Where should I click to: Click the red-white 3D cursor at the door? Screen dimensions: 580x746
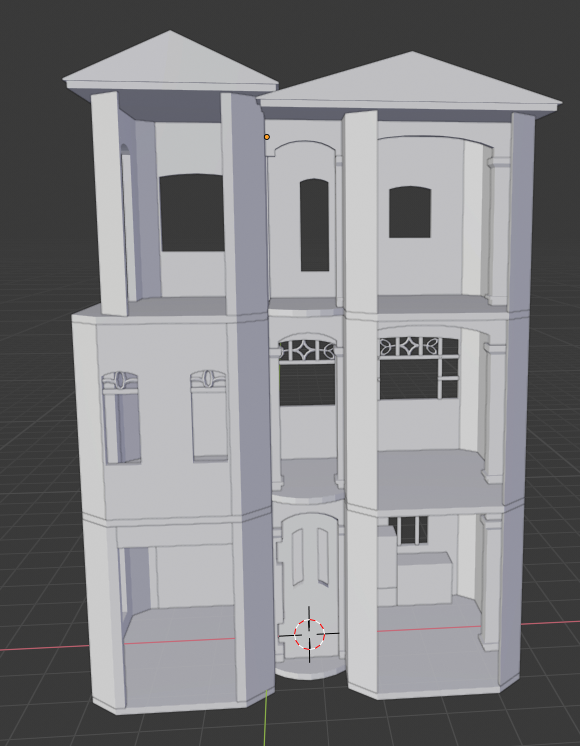pos(309,634)
